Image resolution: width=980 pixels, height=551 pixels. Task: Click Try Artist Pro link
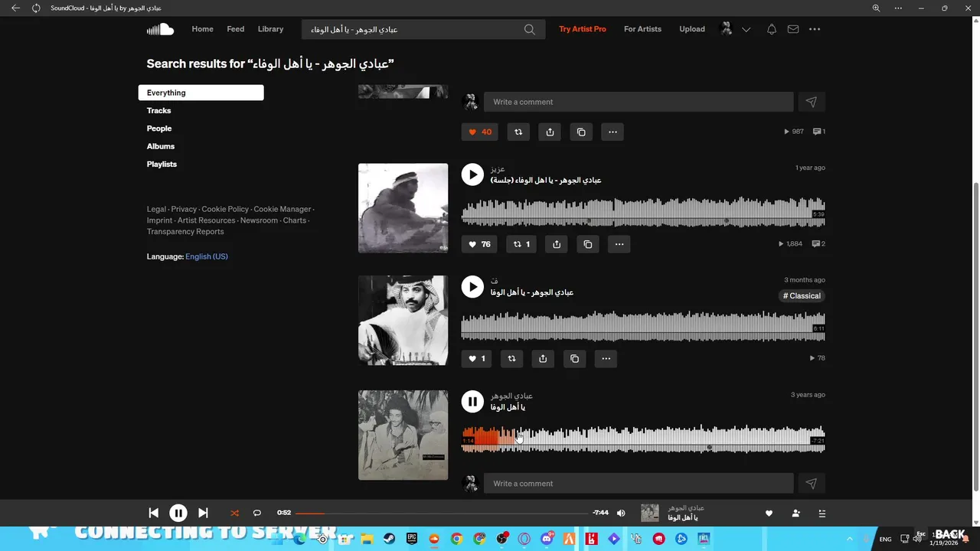[x=582, y=29]
